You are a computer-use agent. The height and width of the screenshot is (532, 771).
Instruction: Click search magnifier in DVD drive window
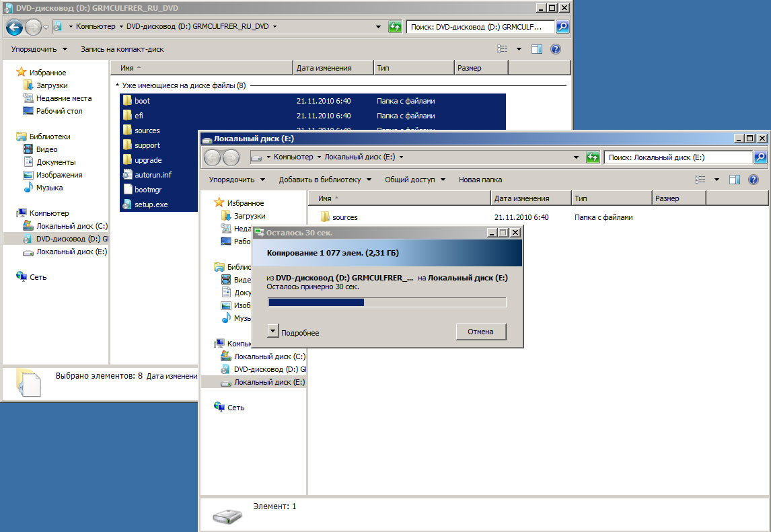coord(562,26)
